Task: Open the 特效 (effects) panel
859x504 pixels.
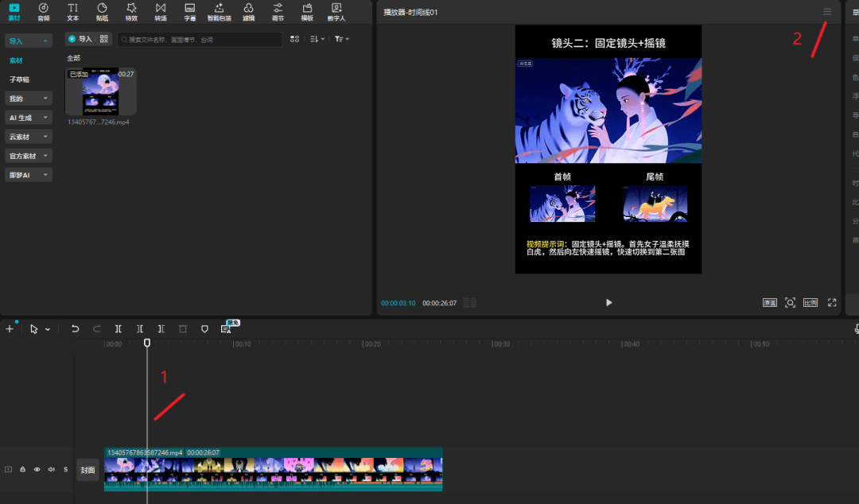Action: pos(131,11)
